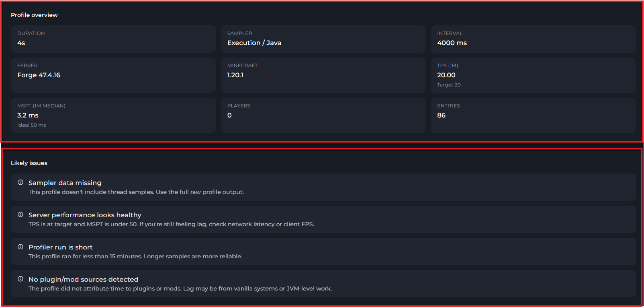The width and height of the screenshot is (644, 307).
Task: Click the Minecraft 1.20.1 version card
Action: (x=323, y=75)
